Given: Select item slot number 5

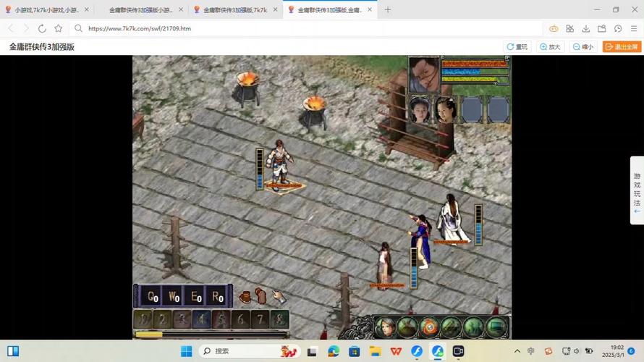Looking at the screenshot, I should pyautogui.click(x=221, y=320).
